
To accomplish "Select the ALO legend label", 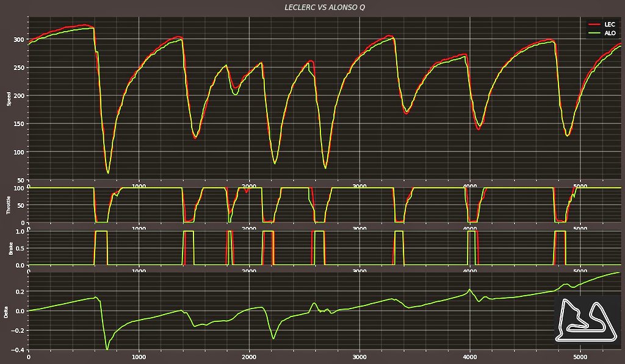I will [610, 33].
